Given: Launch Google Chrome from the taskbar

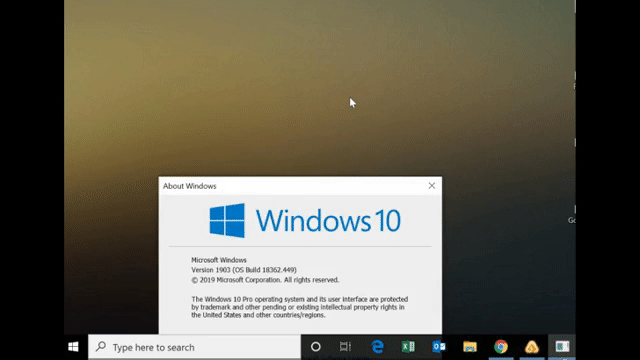Looking at the screenshot, I should pyautogui.click(x=501, y=347).
